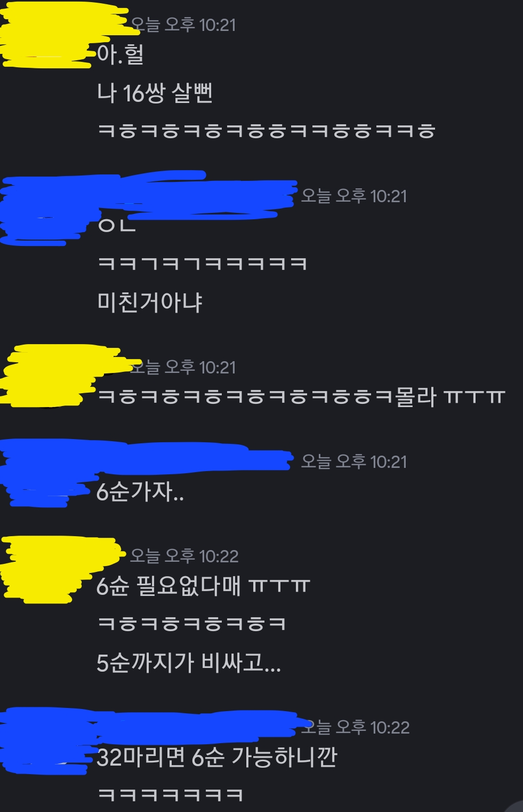Click the message '아.헐'
This screenshot has height=812, width=523.
120,54
